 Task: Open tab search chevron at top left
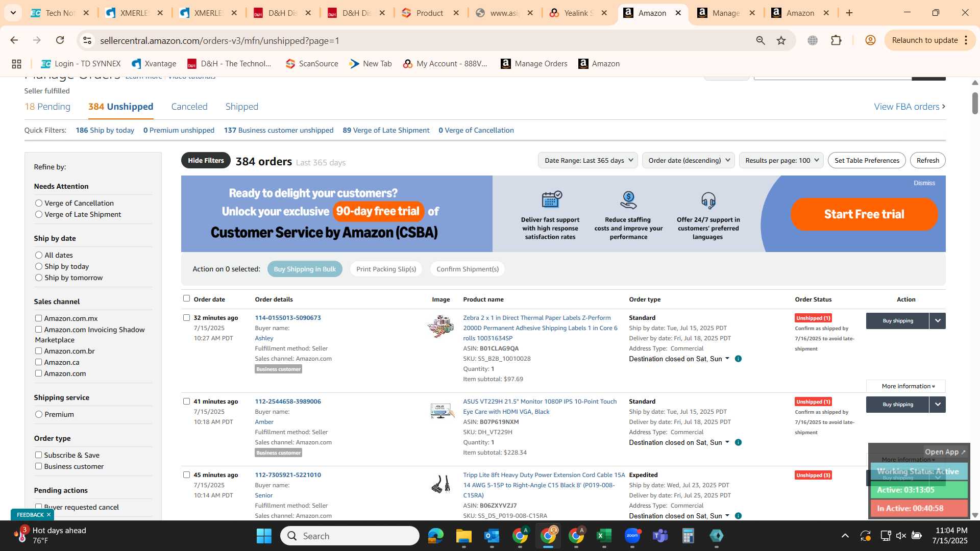pyautogui.click(x=13, y=13)
